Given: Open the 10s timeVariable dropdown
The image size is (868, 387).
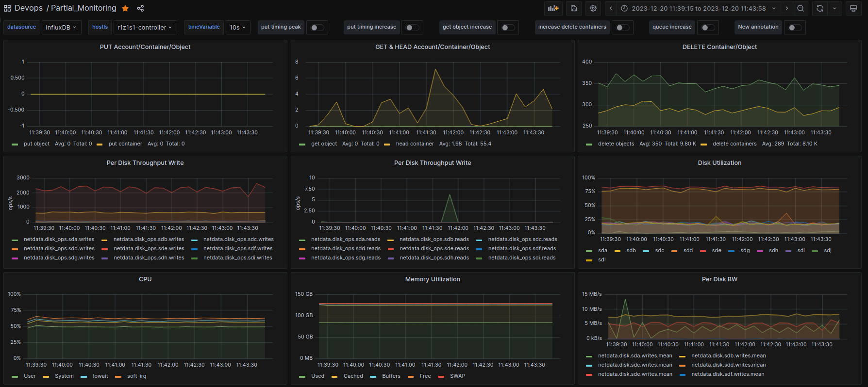Looking at the screenshot, I should coord(237,28).
